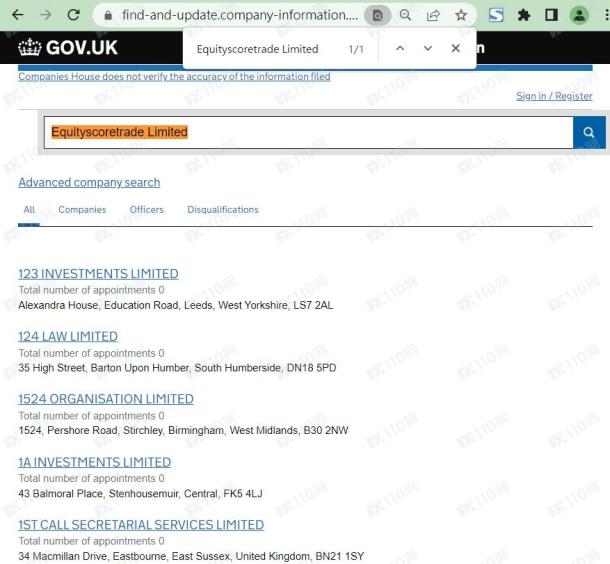Click the GOV.UK crown logo

pos(68,47)
